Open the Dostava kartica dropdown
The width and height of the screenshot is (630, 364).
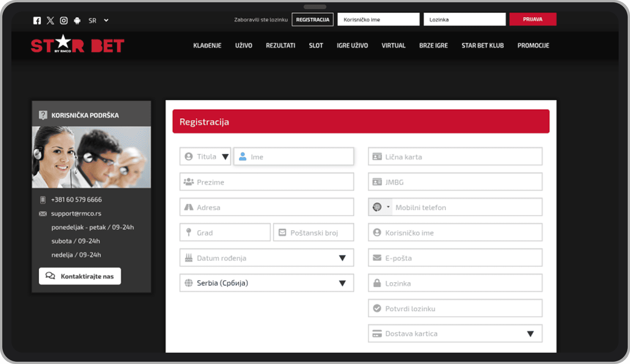coord(455,334)
